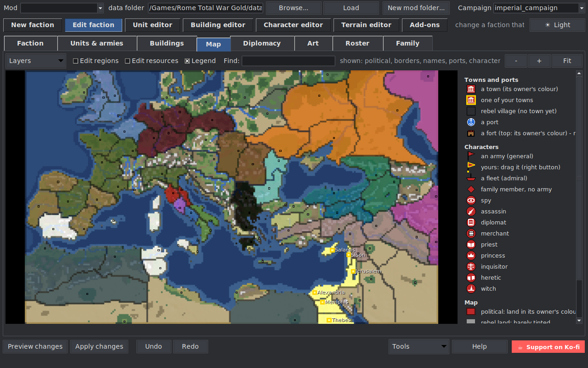Toggle the Light theme button
The height and width of the screenshot is (368, 588).
557,25
